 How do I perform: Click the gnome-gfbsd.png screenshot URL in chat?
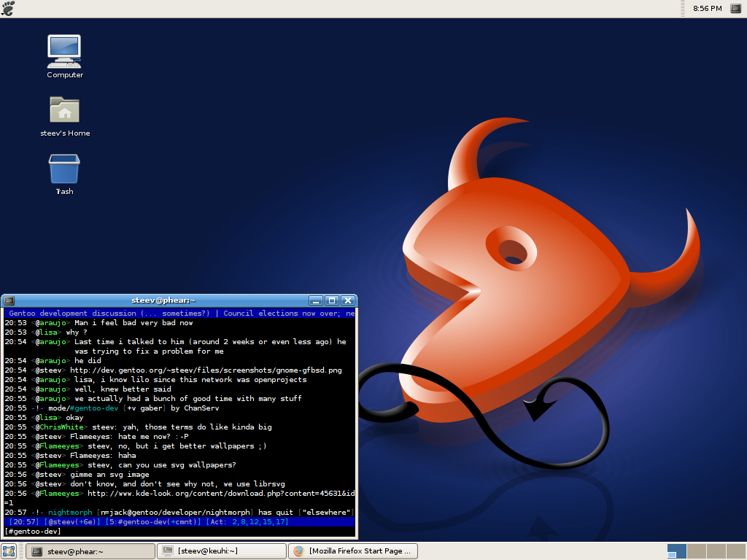tap(205, 370)
